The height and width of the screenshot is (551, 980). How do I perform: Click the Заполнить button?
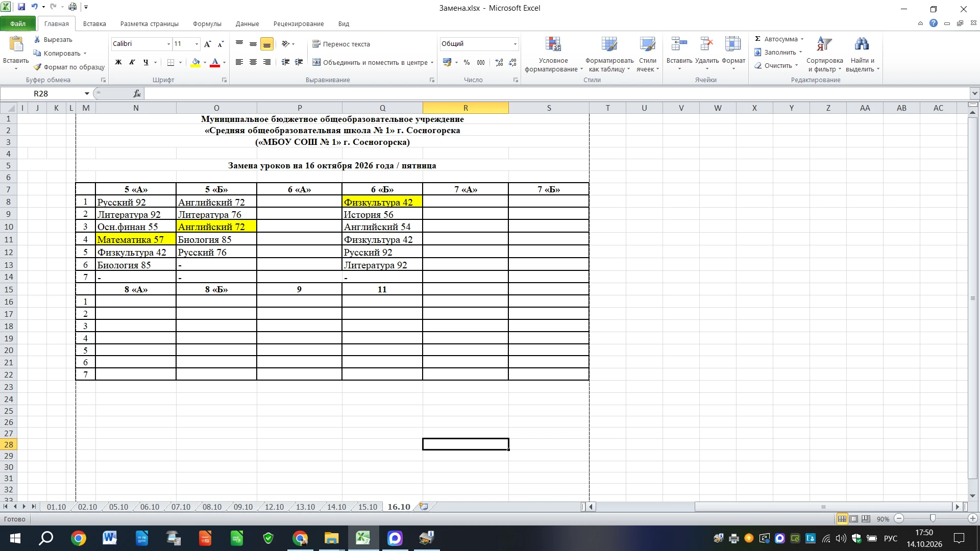[x=778, y=52]
